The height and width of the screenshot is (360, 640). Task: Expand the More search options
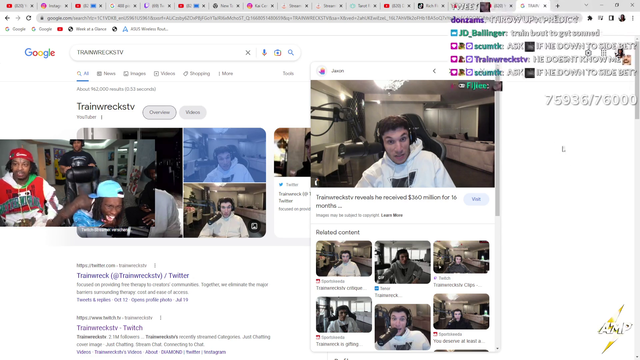226,73
